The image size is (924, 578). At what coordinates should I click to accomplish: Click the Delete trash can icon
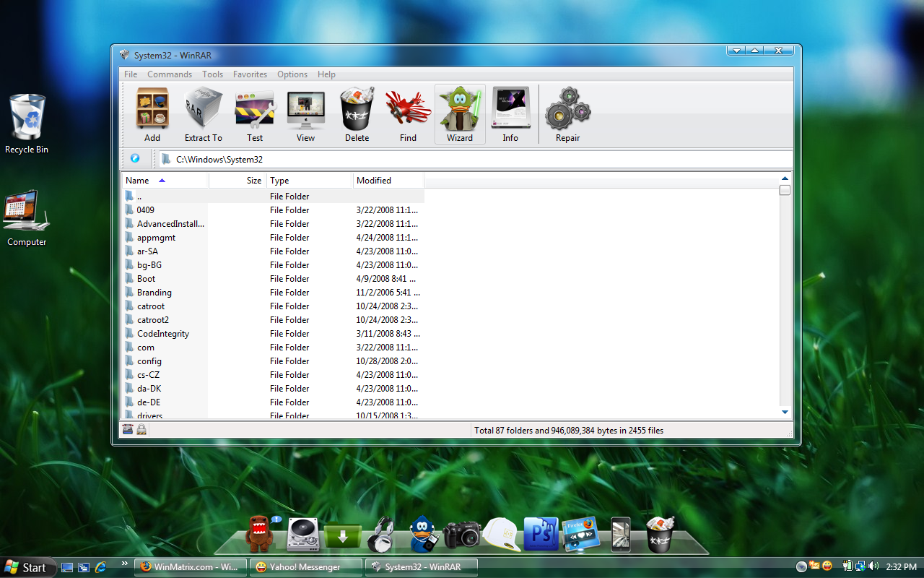click(357, 114)
